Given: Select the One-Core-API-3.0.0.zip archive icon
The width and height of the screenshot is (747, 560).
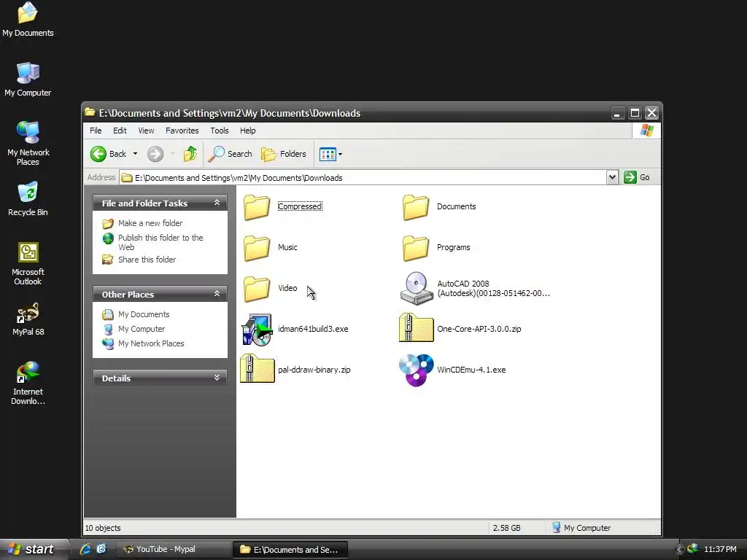Looking at the screenshot, I should point(416,328).
